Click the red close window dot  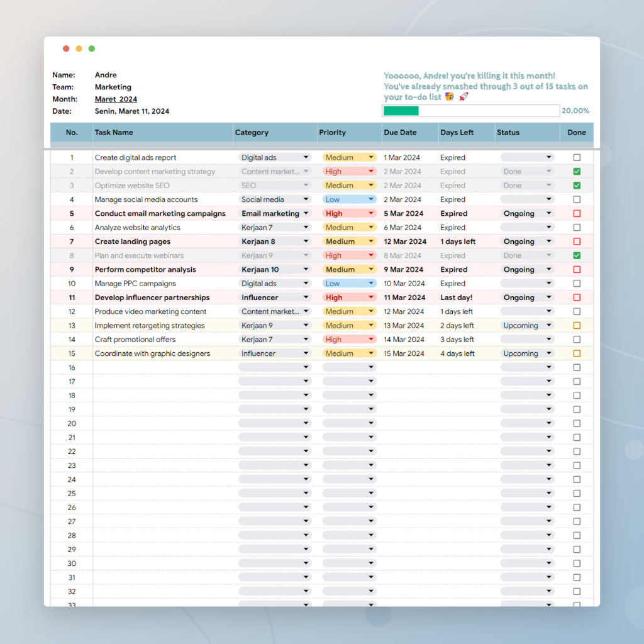(66, 48)
